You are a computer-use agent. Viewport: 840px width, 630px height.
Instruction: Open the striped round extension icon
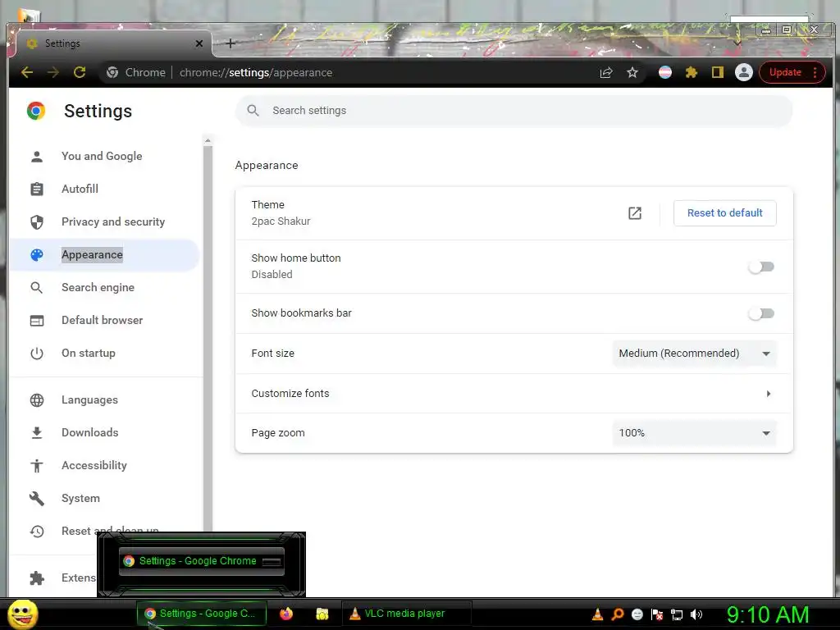pos(664,72)
